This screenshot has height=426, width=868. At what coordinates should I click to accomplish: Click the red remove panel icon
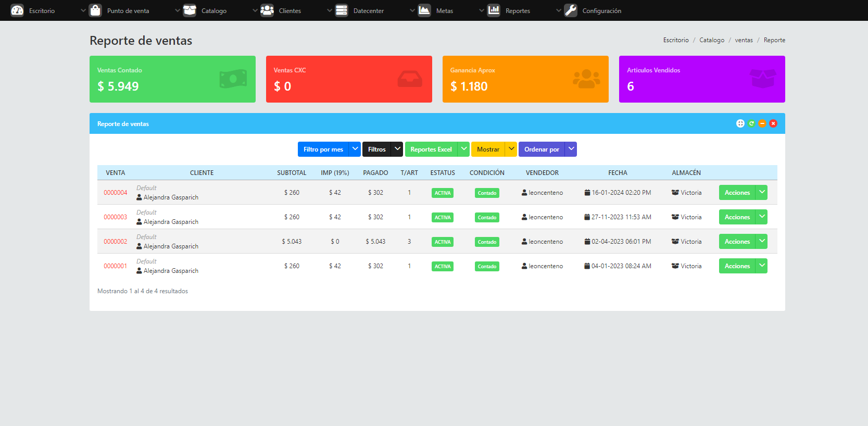pos(773,123)
